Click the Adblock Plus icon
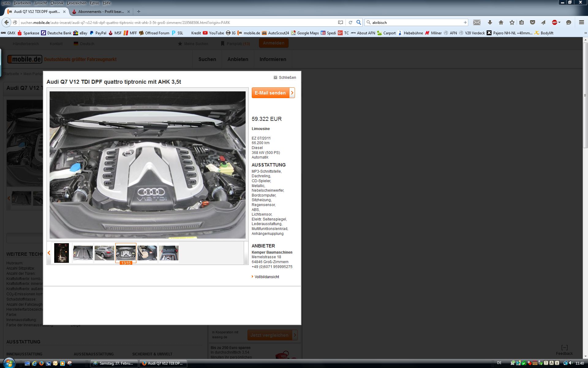588x368 pixels. click(554, 22)
